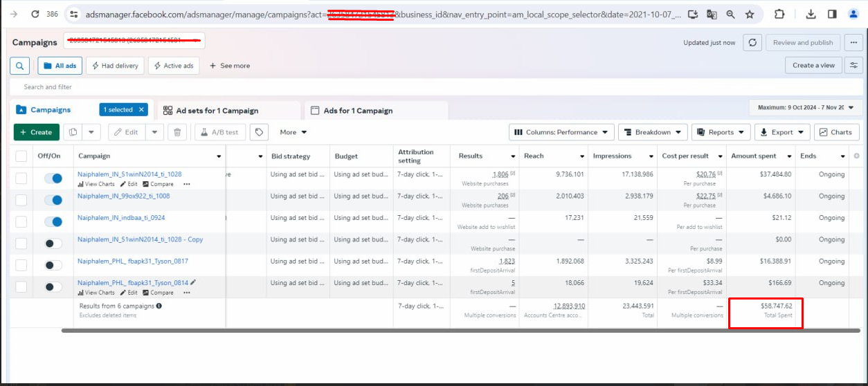Clear the 1 selected filter with X
The image size is (868, 386).
pyautogui.click(x=141, y=109)
